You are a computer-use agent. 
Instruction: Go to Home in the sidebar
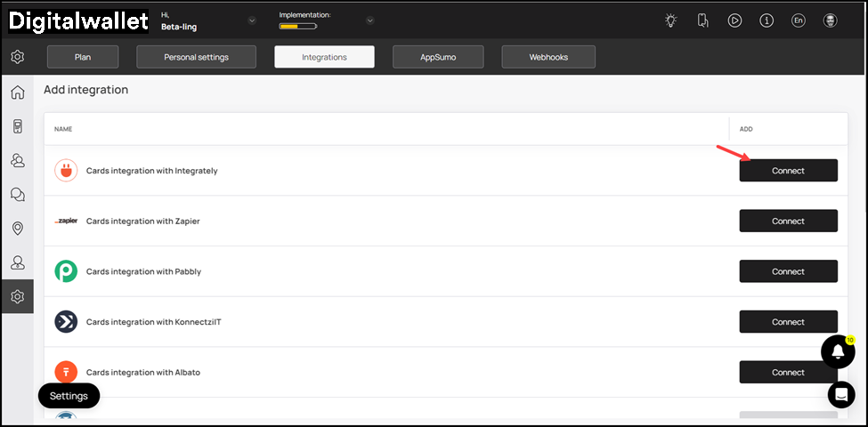pos(18,93)
